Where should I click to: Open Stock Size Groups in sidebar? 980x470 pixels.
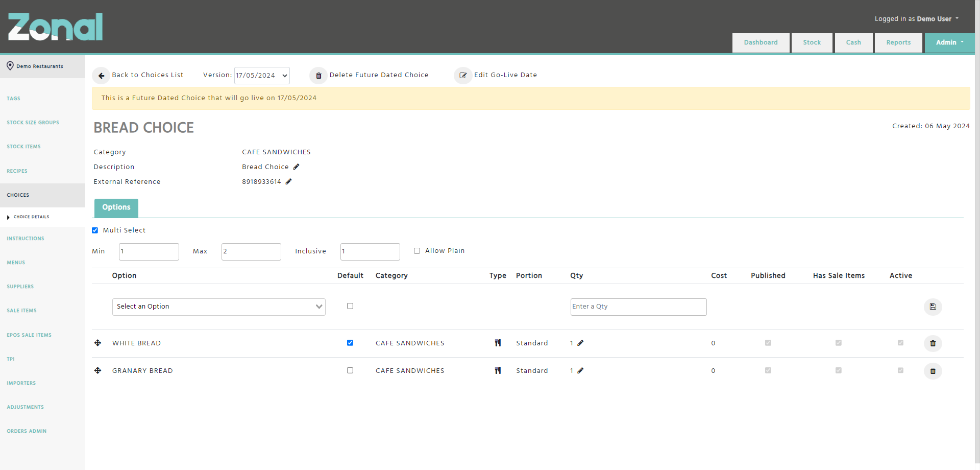[x=33, y=123]
